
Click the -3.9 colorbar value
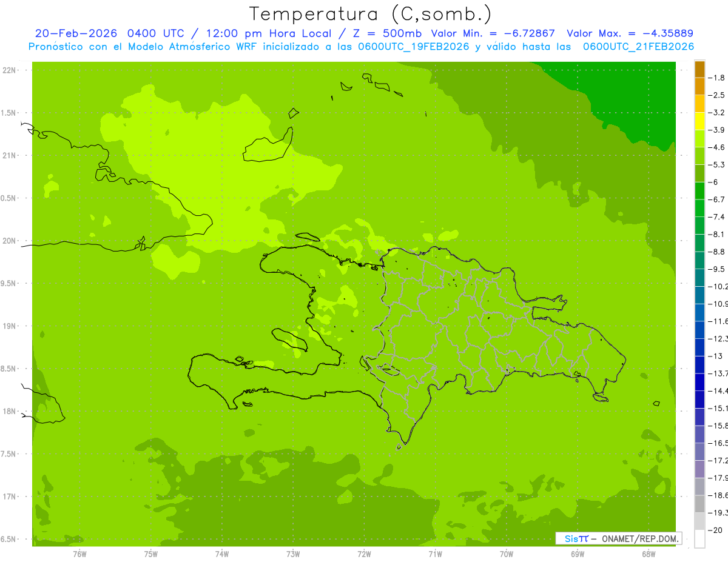coord(716,130)
